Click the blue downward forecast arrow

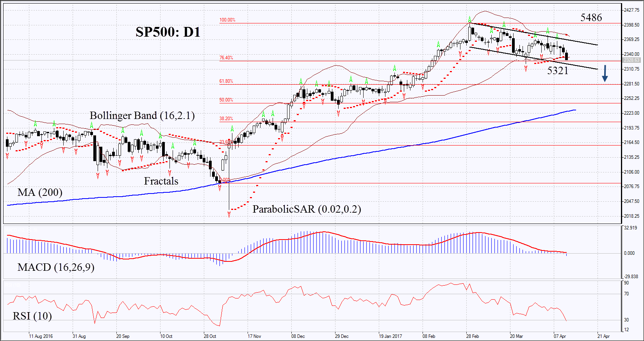pyautogui.click(x=605, y=73)
